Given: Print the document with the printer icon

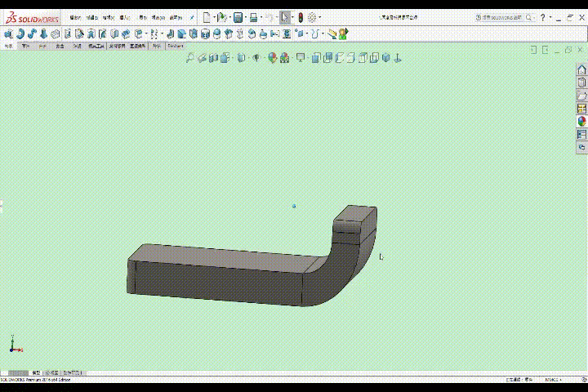Looking at the screenshot, I should click(253, 17).
